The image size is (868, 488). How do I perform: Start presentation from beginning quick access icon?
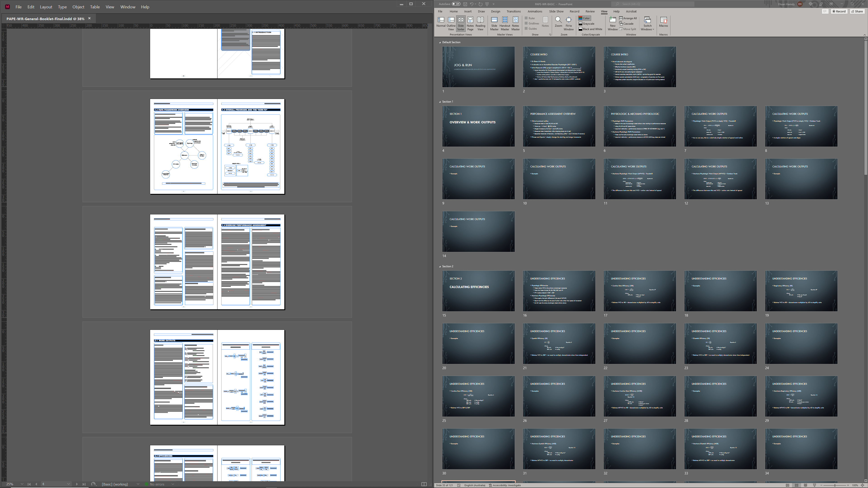487,4
